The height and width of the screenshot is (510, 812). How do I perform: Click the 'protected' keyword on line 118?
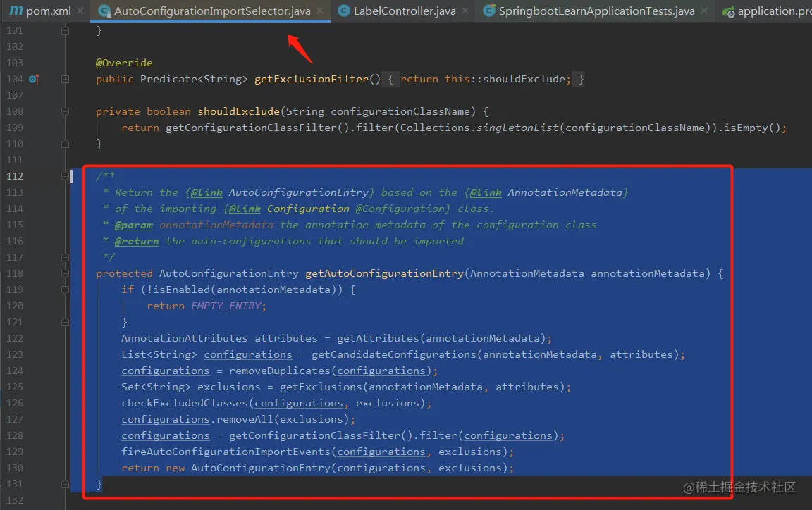click(x=124, y=273)
